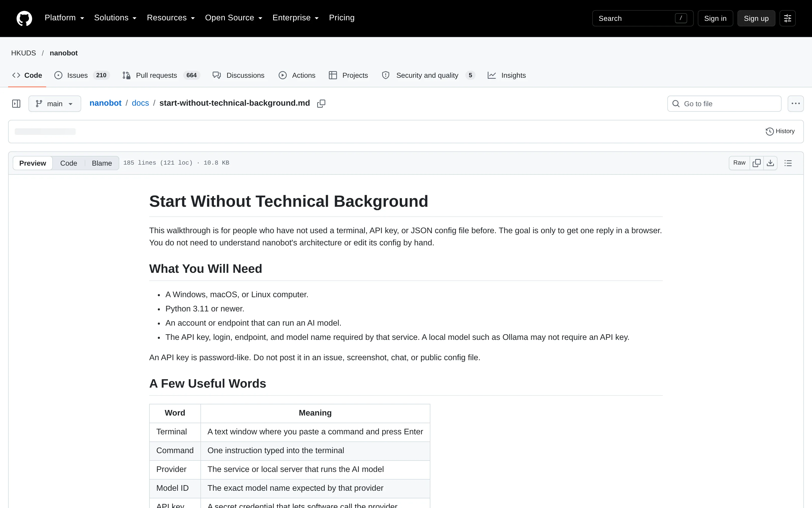Click the A Few Useful Words heading
Screen dimensions: 812x508
(207, 383)
